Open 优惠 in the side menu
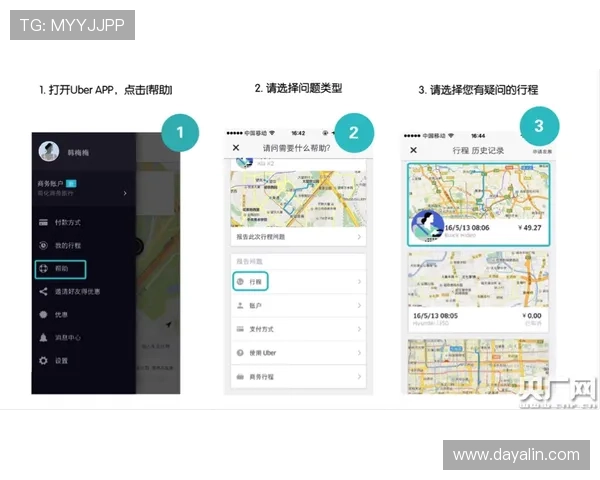600x480 pixels. (61, 314)
